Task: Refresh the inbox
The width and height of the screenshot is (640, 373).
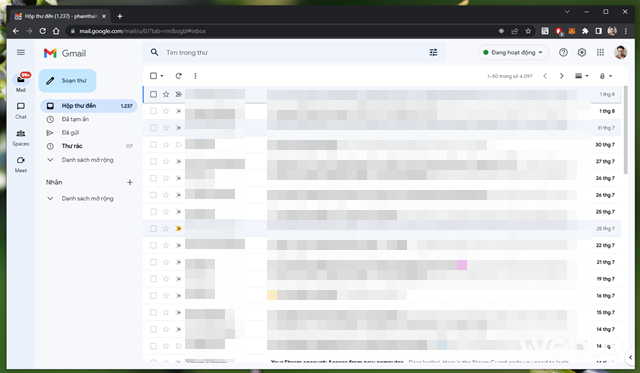Action: coord(178,76)
